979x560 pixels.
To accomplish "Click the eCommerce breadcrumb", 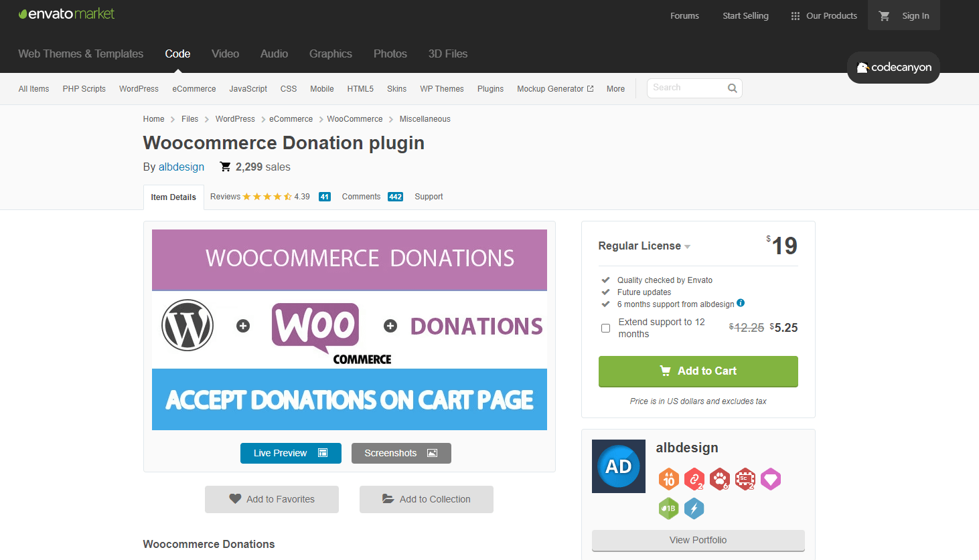I will pyautogui.click(x=291, y=119).
